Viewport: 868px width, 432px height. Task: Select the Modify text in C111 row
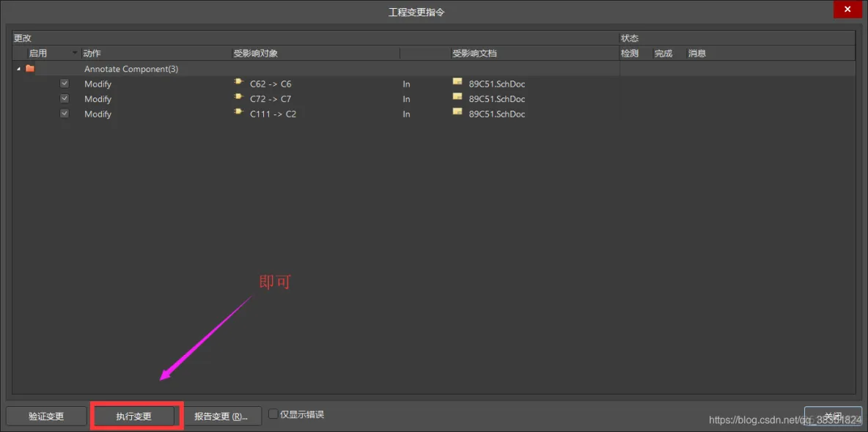click(98, 114)
